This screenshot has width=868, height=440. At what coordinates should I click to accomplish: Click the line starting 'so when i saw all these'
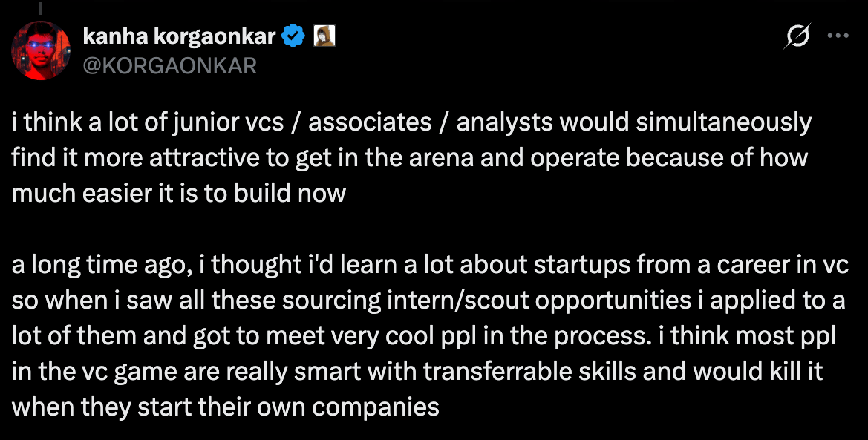click(428, 301)
